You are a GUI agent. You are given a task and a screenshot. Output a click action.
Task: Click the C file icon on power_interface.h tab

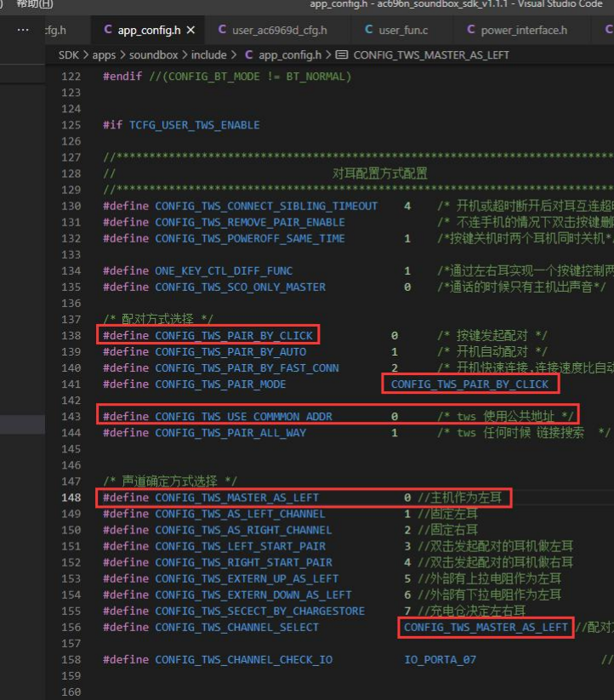tap(471, 30)
